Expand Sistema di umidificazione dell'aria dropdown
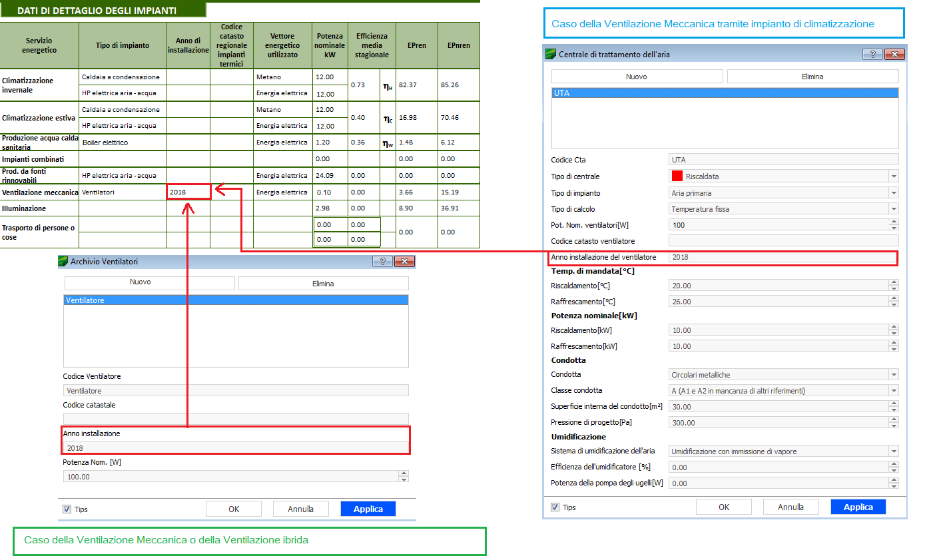This screenshot has height=560, width=937. click(894, 451)
